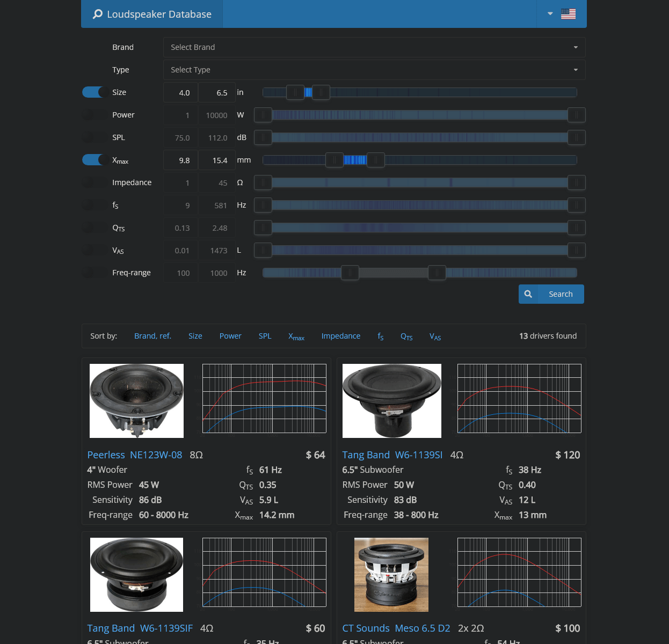Open the CT Sounds Meso 6.5 D2 photo

(391, 575)
